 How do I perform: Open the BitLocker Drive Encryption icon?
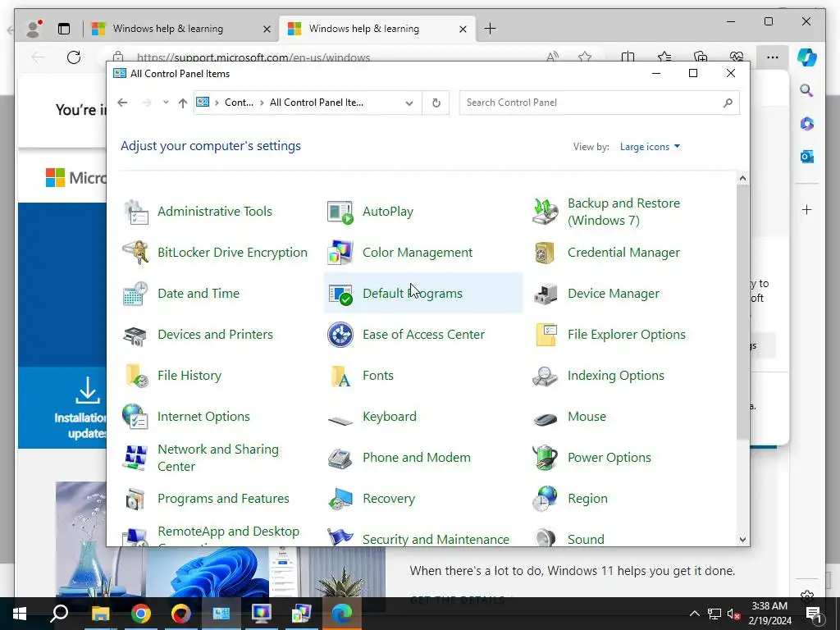tap(135, 253)
